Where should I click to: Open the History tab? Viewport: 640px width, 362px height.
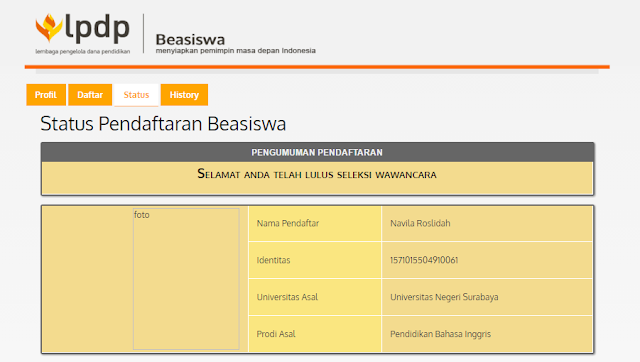click(x=184, y=95)
